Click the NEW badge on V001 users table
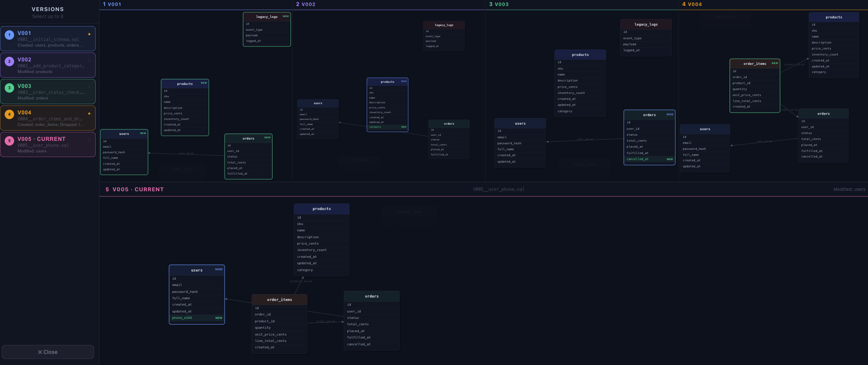The width and height of the screenshot is (868, 365). click(x=143, y=133)
